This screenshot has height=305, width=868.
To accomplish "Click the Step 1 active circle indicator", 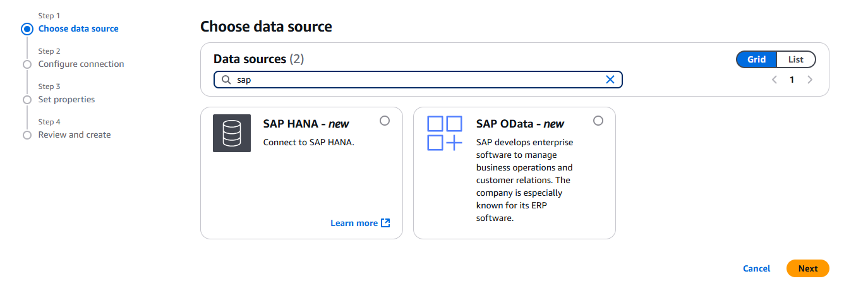I will [27, 28].
